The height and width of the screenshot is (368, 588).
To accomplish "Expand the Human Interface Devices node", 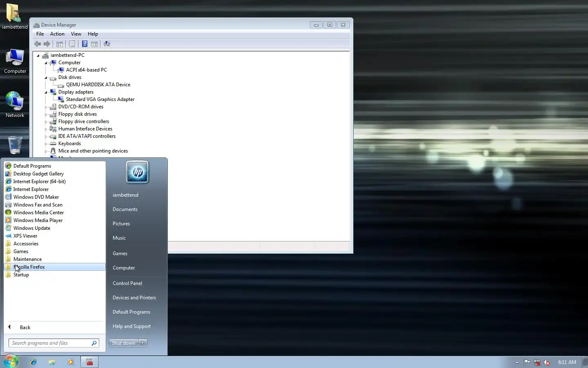I will [46, 129].
